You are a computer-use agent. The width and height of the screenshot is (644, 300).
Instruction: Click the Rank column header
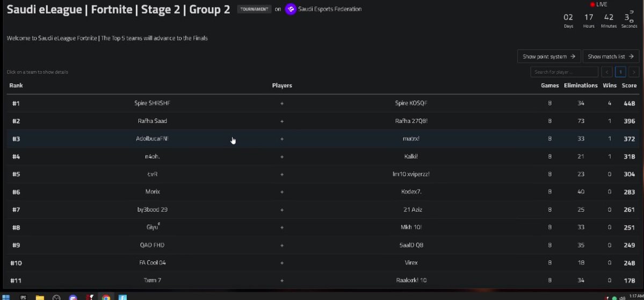(x=16, y=85)
